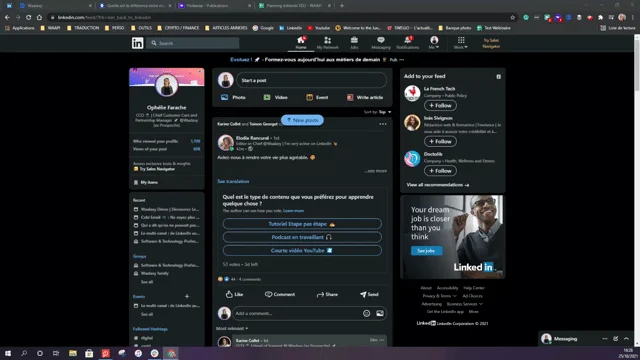
Task: Vote Podcast en travaillant option
Action: (x=302, y=237)
